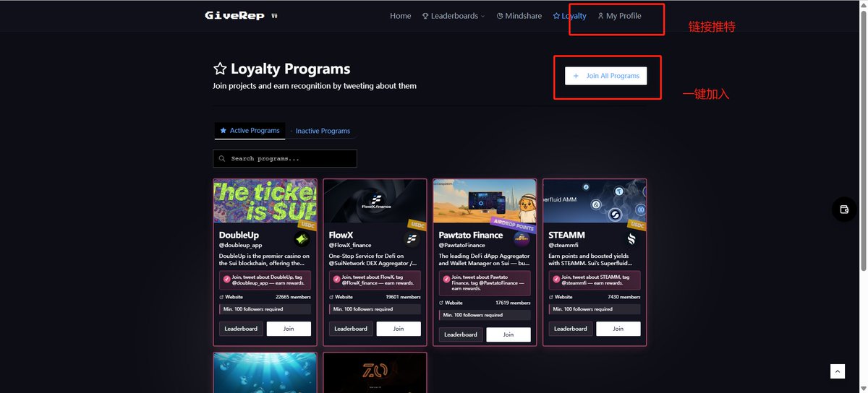Open the DoubleUp Website link
Image resolution: width=868 pixels, height=393 pixels.
[x=231, y=297]
